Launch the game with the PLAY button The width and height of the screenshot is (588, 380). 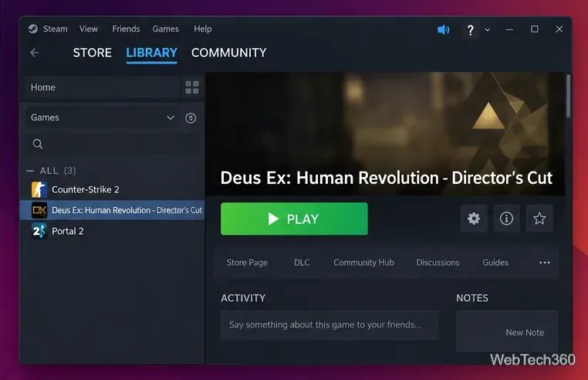pos(294,219)
